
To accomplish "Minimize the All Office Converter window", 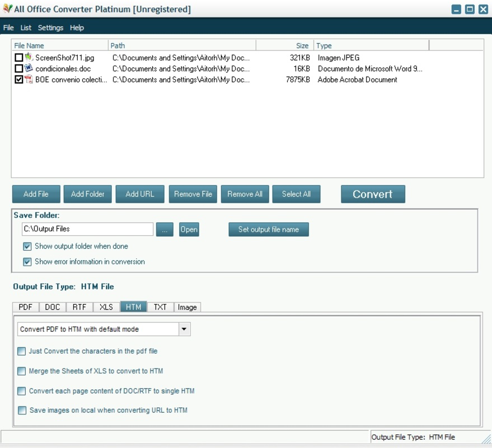I will coord(456,10).
